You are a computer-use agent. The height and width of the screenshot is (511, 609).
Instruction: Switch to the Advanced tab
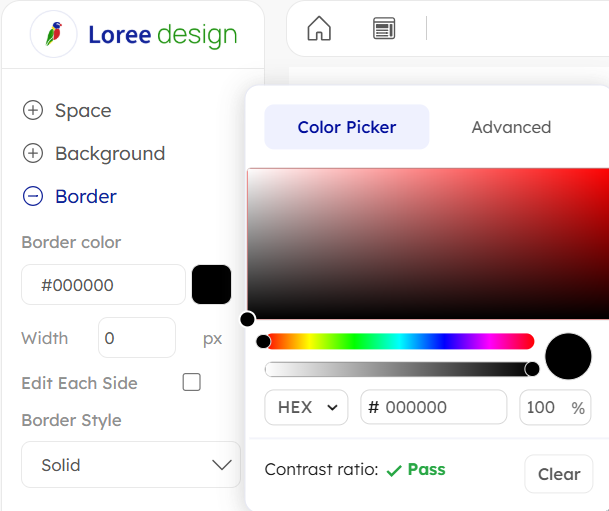tap(511, 127)
